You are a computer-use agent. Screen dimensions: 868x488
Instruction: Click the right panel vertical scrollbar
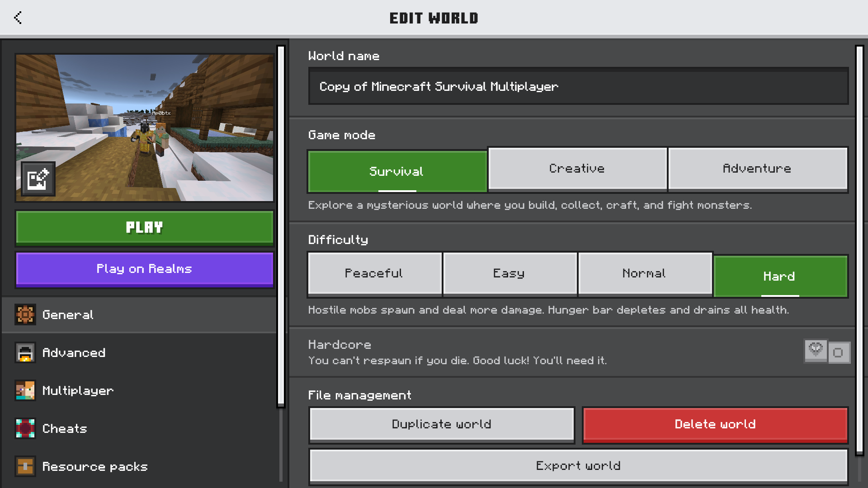pyautogui.click(x=859, y=249)
